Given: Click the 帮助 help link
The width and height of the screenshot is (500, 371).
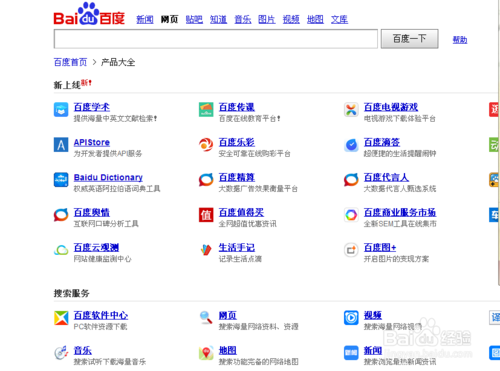Looking at the screenshot, I should (460, 40).
